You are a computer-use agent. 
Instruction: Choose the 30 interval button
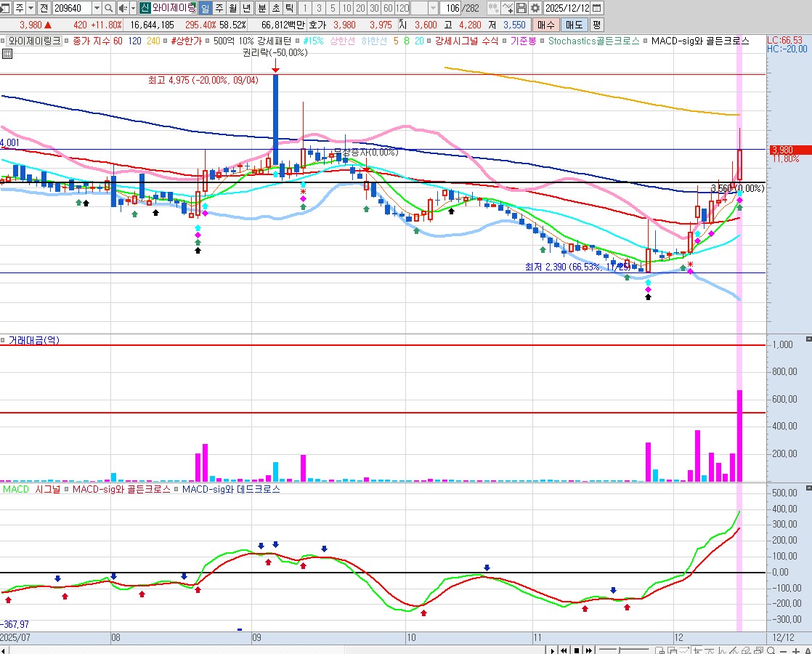click(x=375, y=8)
